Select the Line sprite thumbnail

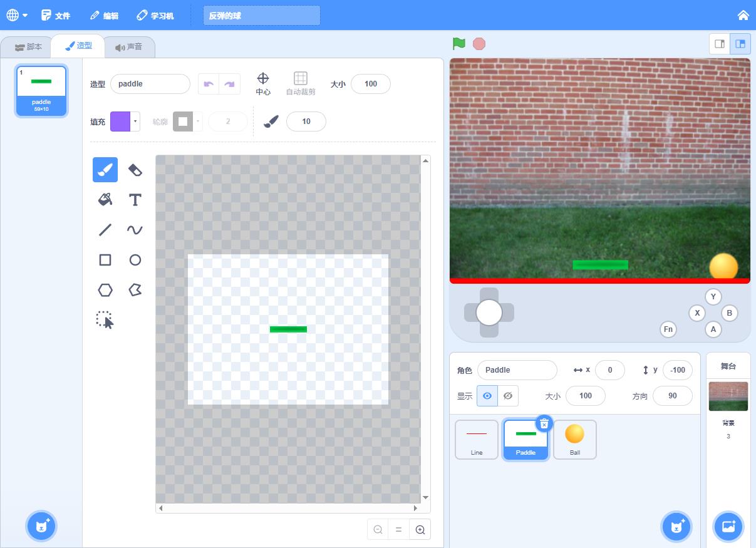click(x=477, y=440)
